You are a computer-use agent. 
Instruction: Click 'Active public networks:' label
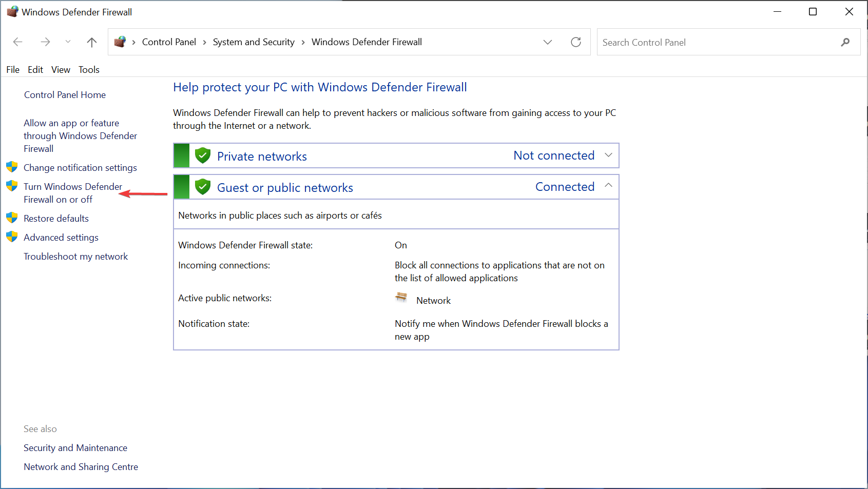click(225, 298)
